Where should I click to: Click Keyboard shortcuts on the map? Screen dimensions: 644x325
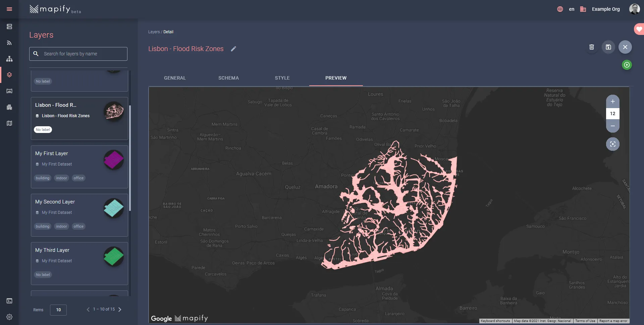(495, 321)
